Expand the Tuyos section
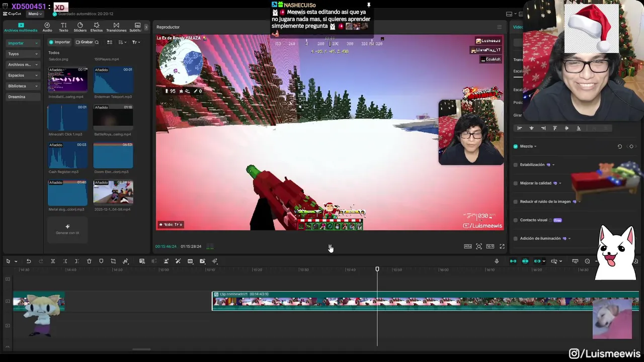The width and height of the screenshot is (644, 362). 23,54
